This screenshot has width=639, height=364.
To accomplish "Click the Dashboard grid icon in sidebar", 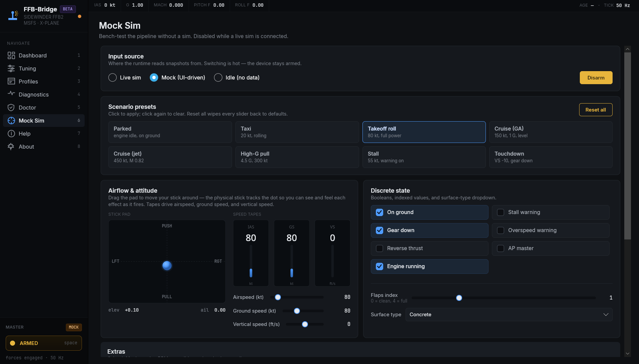I will pyautogui.click(x=11, y=55).
